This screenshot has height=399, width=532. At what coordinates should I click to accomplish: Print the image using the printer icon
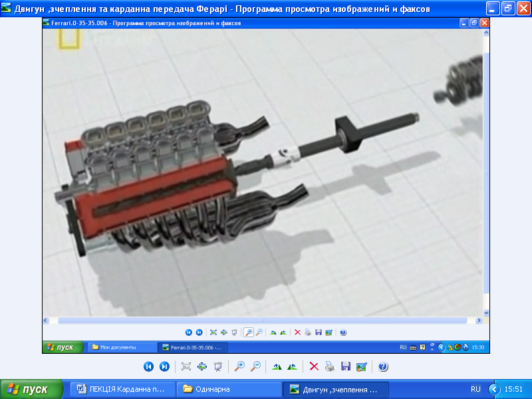tap(330, 366)
